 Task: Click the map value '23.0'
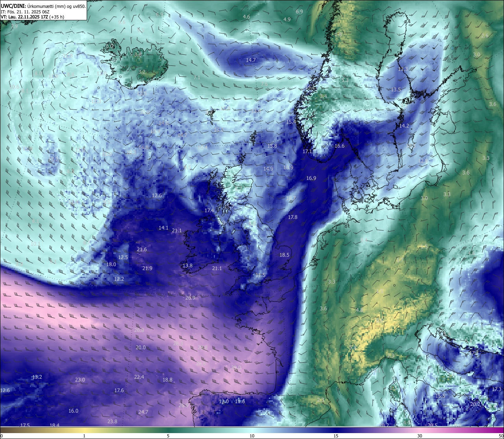80,380
